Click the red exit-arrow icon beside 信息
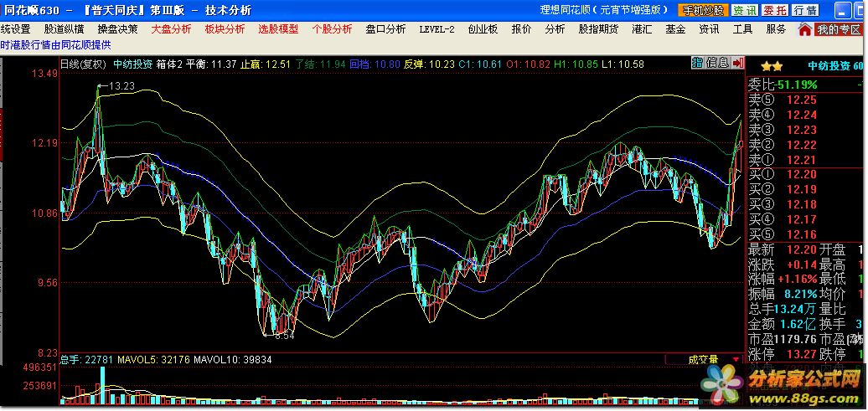 738,63
